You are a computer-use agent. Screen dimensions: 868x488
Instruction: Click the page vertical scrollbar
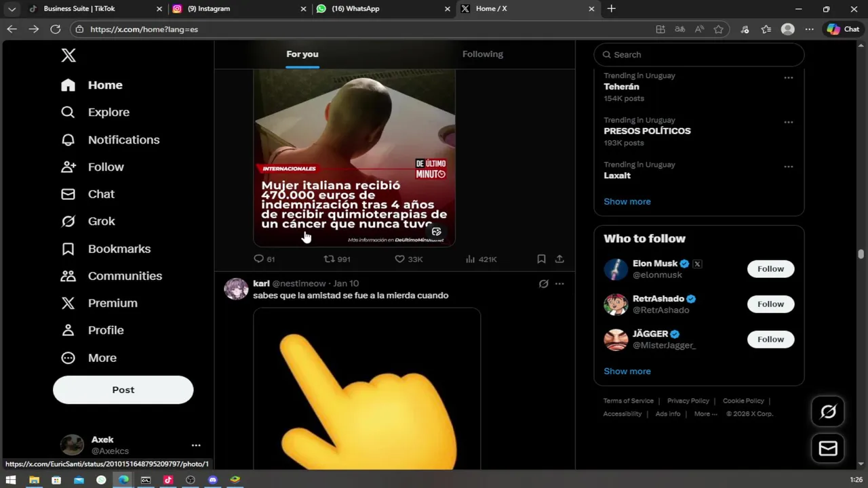click(x=861, y=254)
